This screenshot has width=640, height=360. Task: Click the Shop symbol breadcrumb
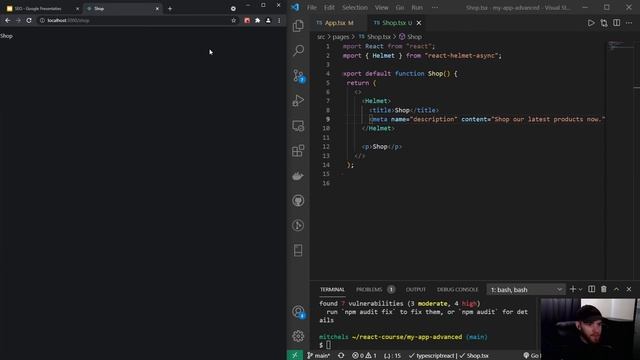tap(410, 37)
